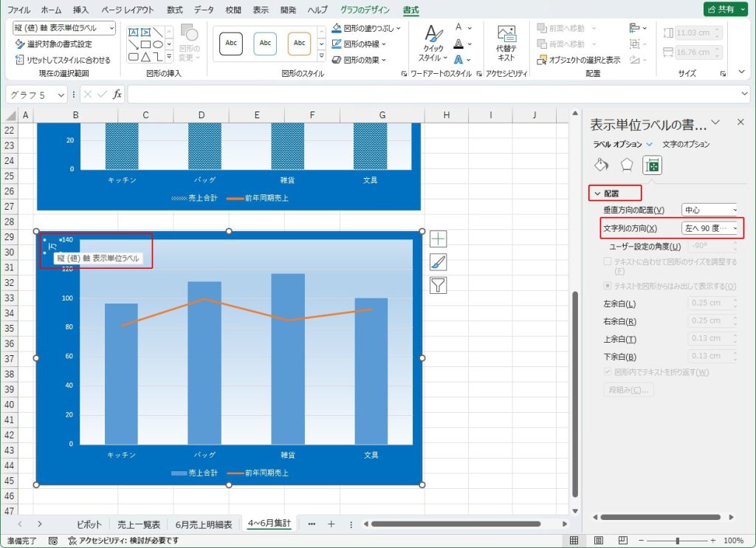756x548 pixels.
Task: Collapse the 配置 section
Action: point(597,193)
